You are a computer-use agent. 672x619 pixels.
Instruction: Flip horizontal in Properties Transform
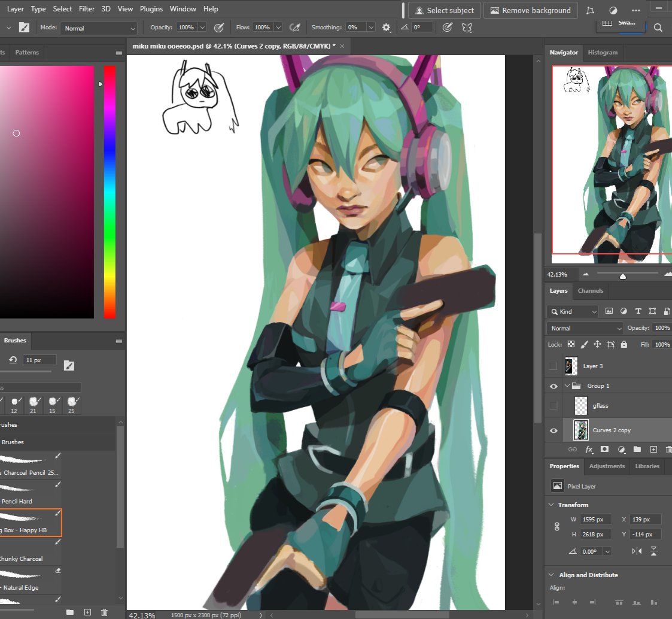pos(637,551)
